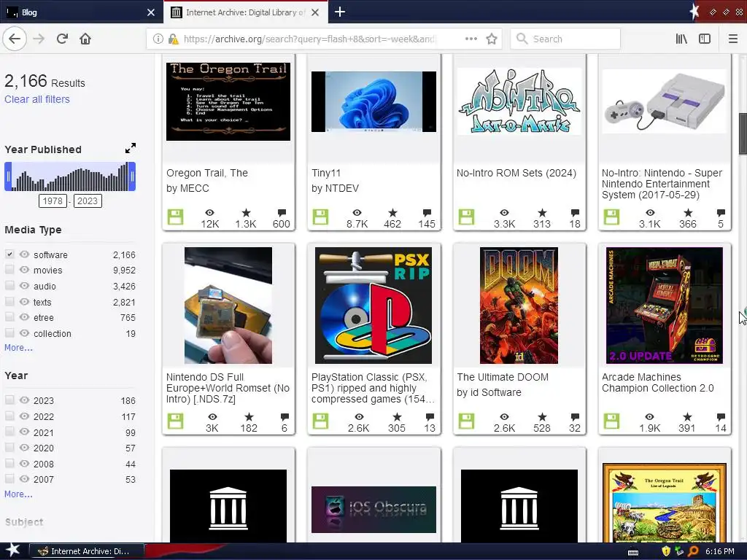Click the views eye on PlayStation Classic card
The height and width of the screenshot is (560, 747).
point(359,416)
